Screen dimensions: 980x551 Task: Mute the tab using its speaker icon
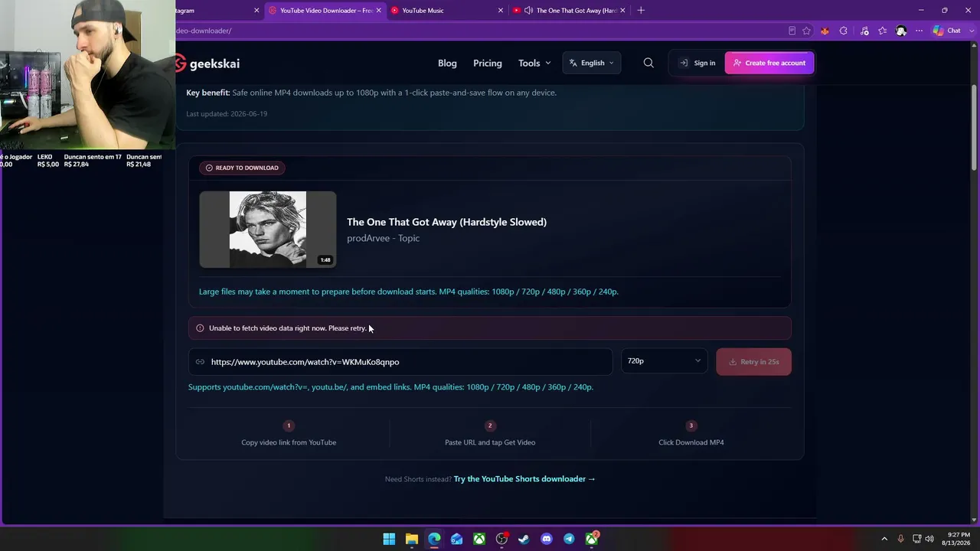[528, 11]
